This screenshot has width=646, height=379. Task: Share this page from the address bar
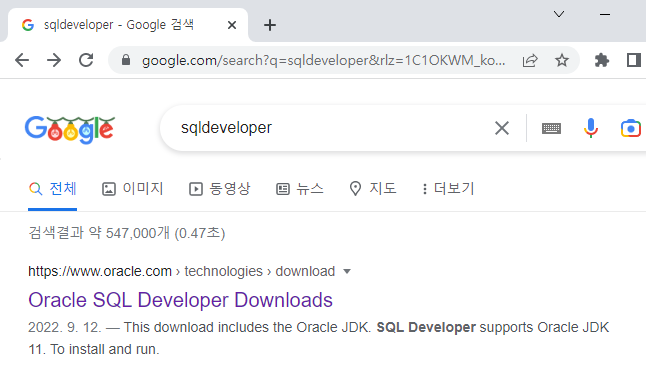530,61
